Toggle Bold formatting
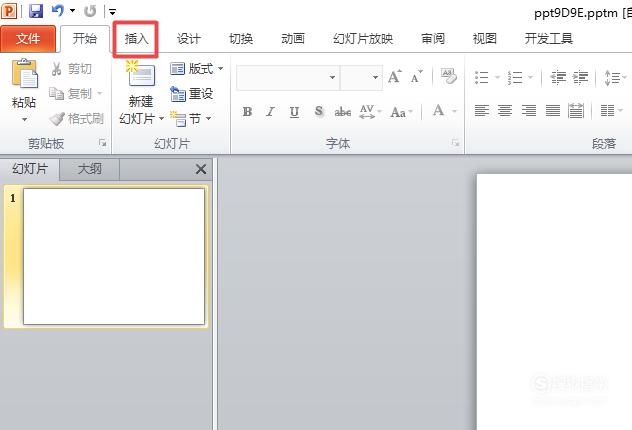Image resolution: width=632 pixels, height=430 pixels. click(x=247, y=112)
